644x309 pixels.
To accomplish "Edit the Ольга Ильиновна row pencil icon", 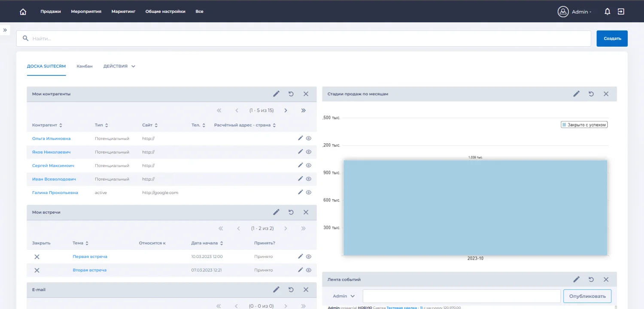I will click(301, 138).
